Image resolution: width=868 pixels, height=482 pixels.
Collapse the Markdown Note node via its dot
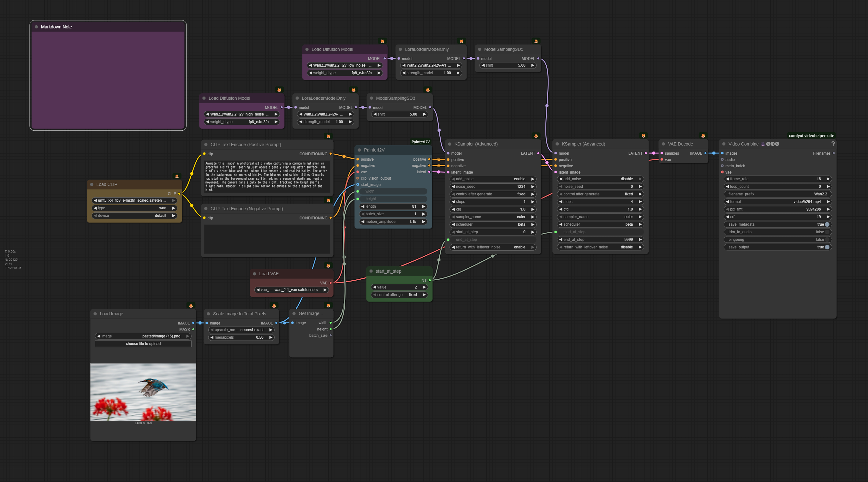pyautogui.click(x=36, y=27)
